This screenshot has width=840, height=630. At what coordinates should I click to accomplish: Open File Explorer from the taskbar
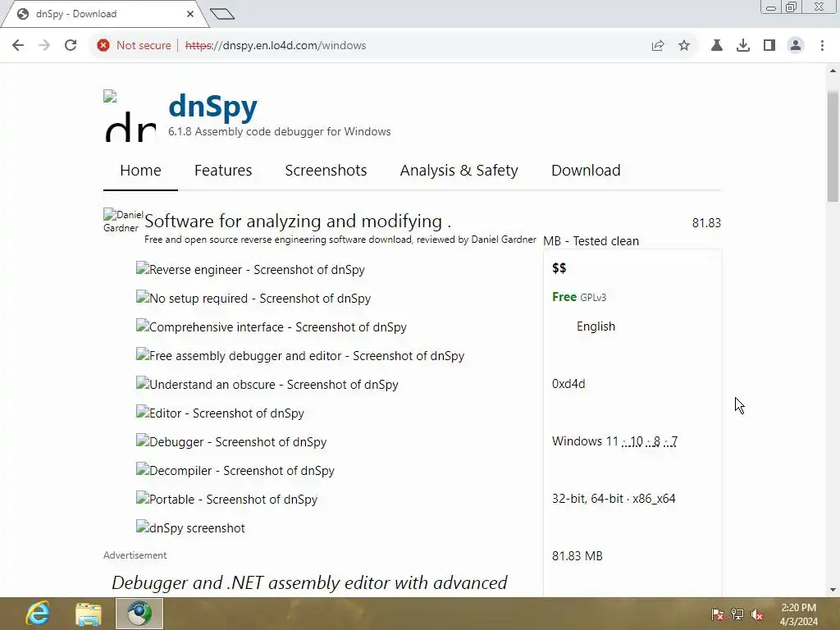click(x=89, y=614)
